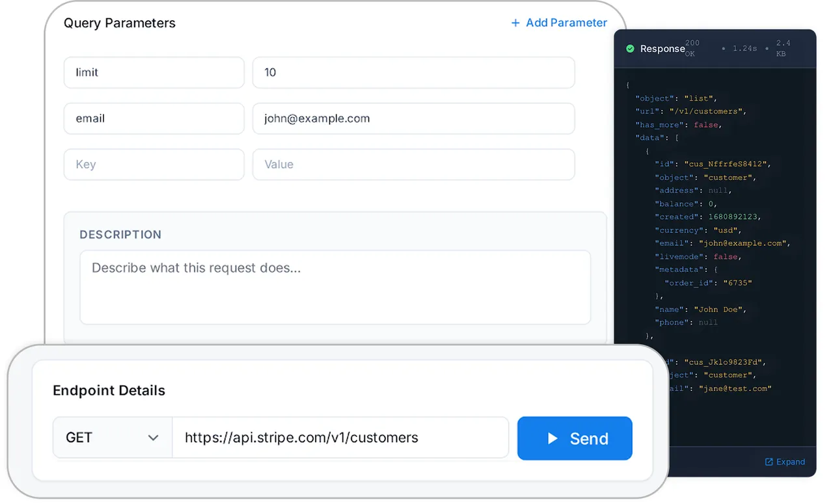Image resolution: width=833 pixels, height=504 pixels.
Task: Click the Query Parameters heading
Action: coord(120,23)
